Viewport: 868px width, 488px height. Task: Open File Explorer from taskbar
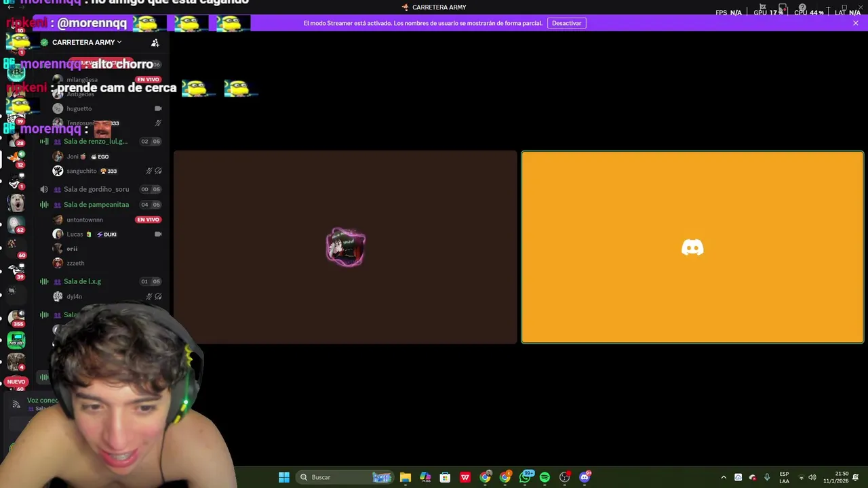coord(406,477)
